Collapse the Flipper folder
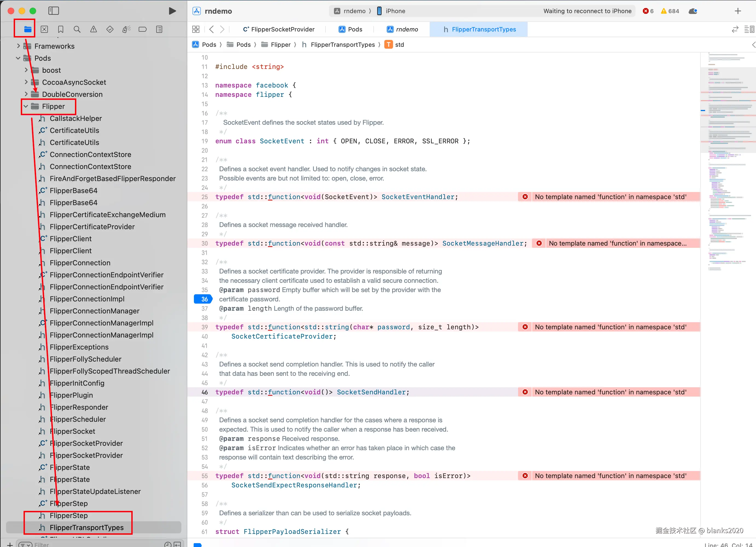756x547 pixels. tap(26, 107)
